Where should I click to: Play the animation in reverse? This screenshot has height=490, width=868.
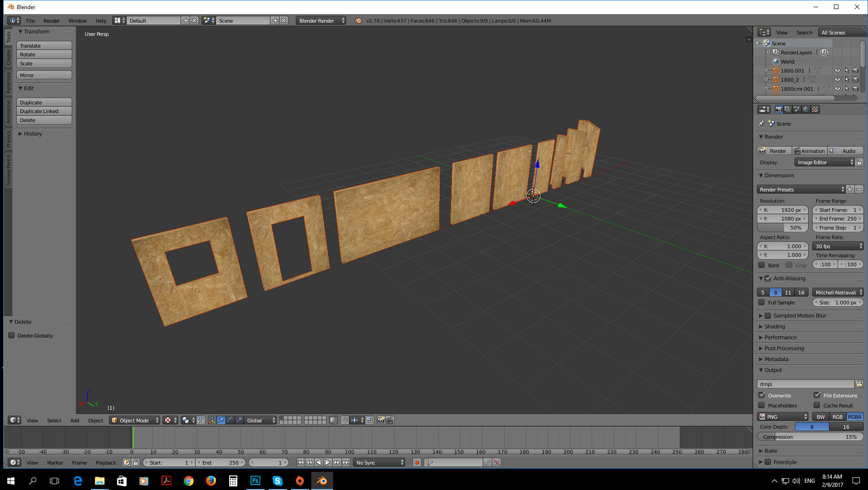[x=319, y=462]
